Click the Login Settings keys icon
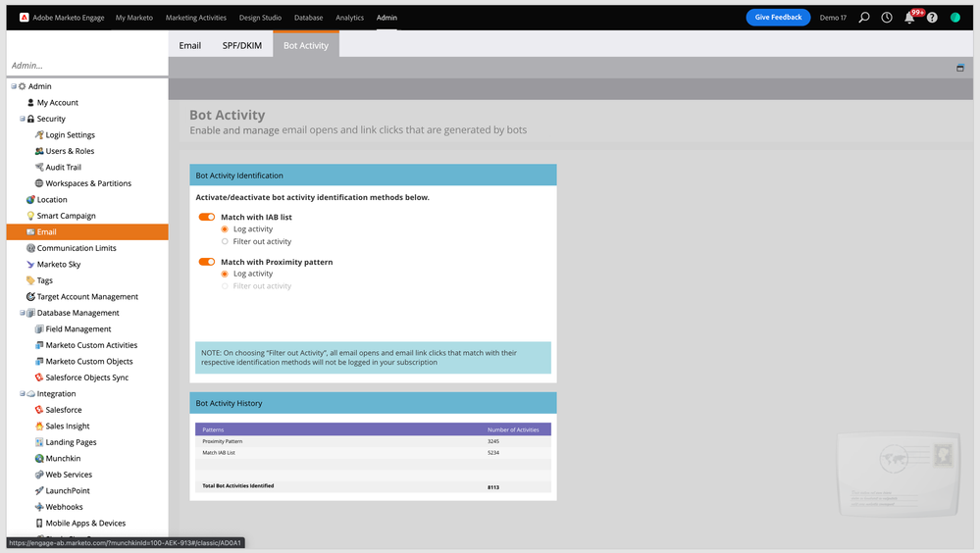The image size is (980, 553). [39, 134]
